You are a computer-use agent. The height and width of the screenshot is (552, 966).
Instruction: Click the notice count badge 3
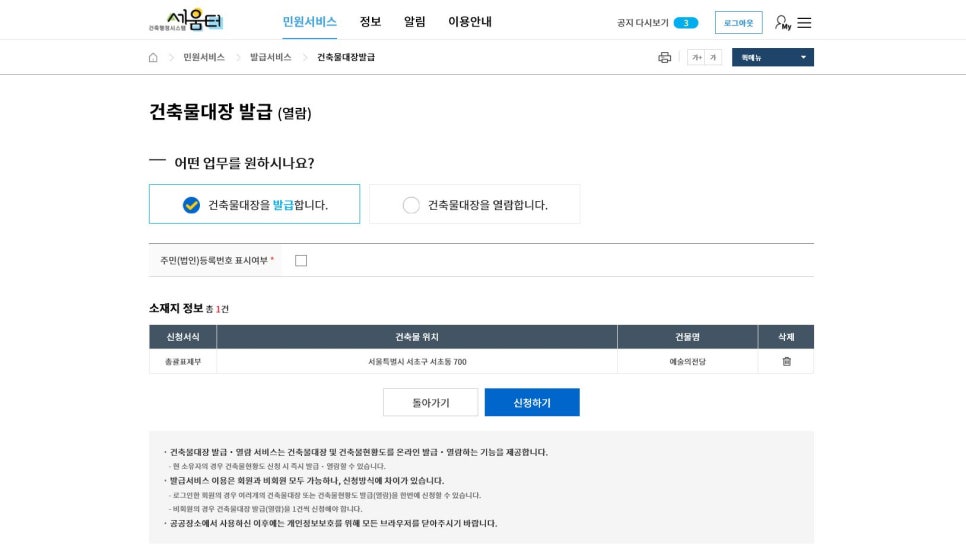(x=686, y=23)
